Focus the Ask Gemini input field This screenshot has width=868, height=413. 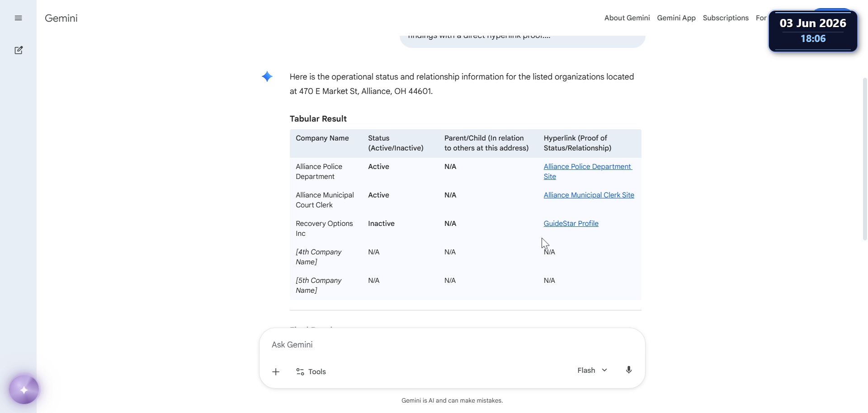click(x=452, y=345)
